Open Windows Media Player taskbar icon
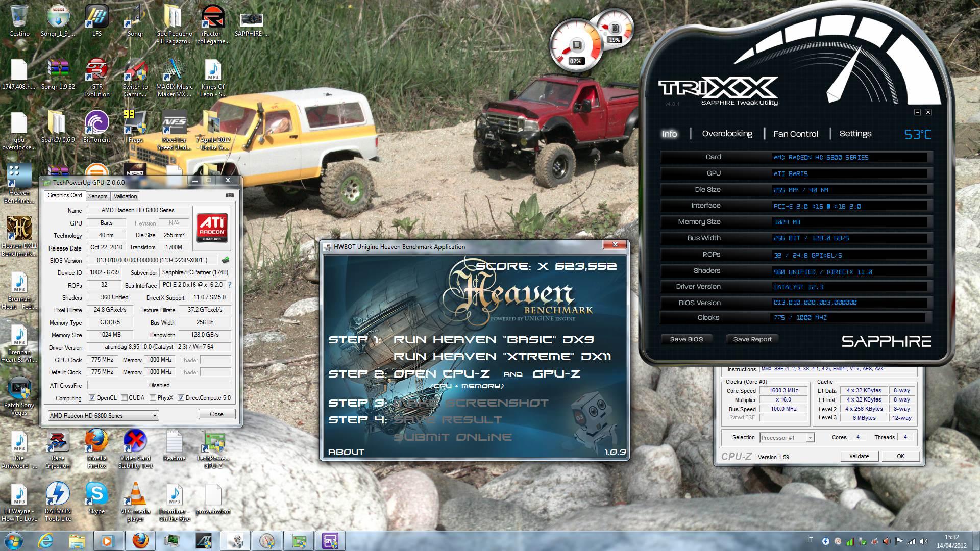The height and width of the screenshot is (551, 980). 108,540
